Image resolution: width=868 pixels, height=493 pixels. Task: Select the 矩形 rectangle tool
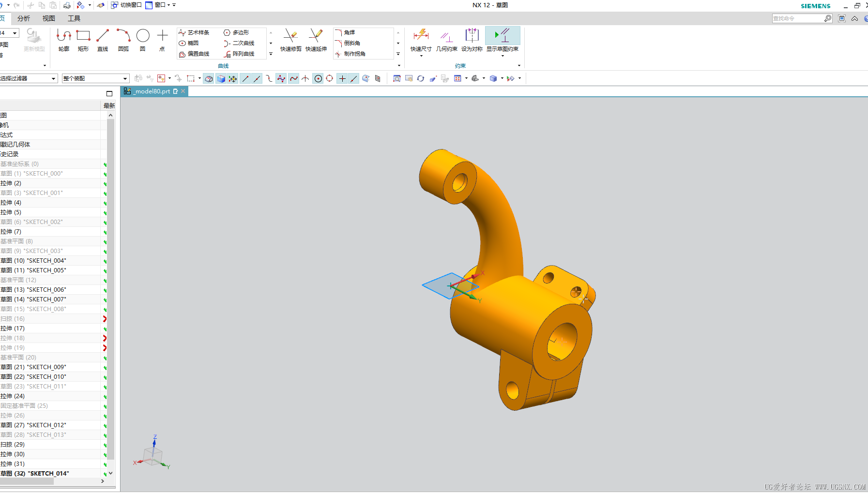[83, 39]
